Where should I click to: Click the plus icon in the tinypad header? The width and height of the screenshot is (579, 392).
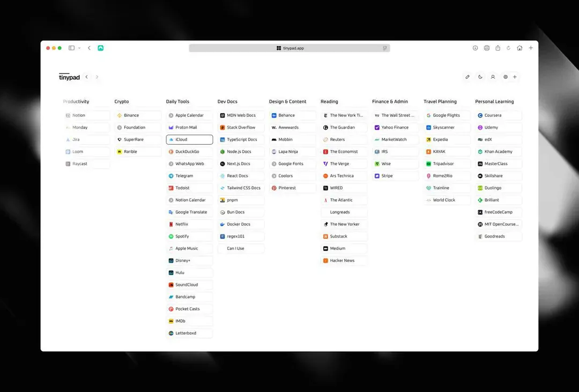515,77
